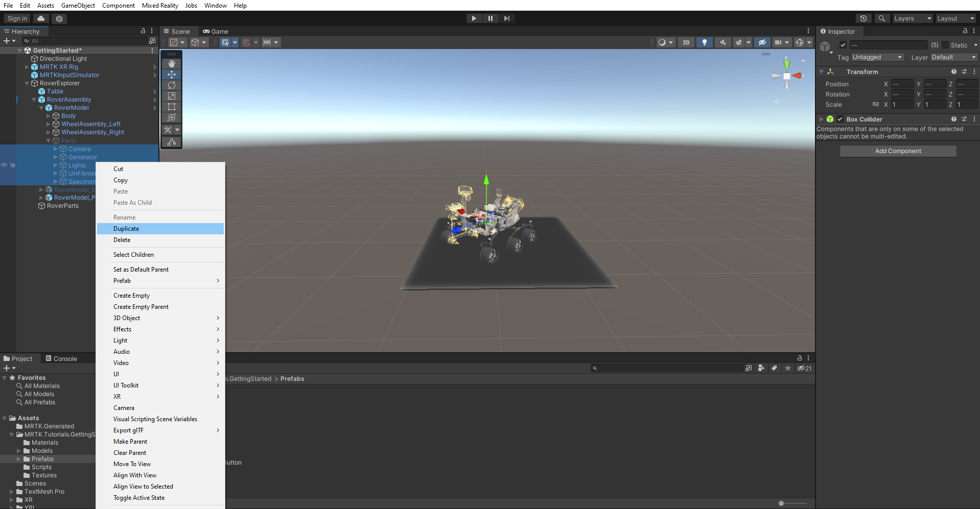Screen dimensions: 980x509
Task: Select Toggle Active State menu entry
Action: click(160, 498)
